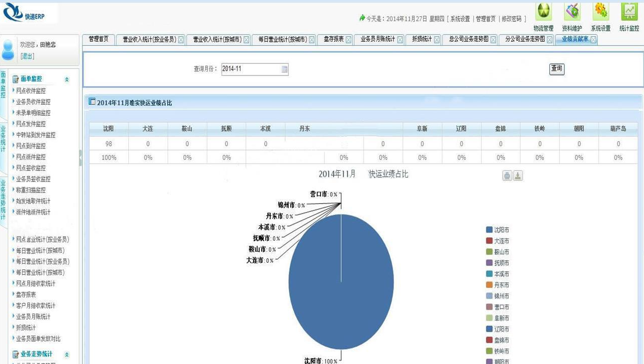The image size is (644, 364).
Task: Close the 营业收入统计(按业务员) tab
Action: [181, 40]
